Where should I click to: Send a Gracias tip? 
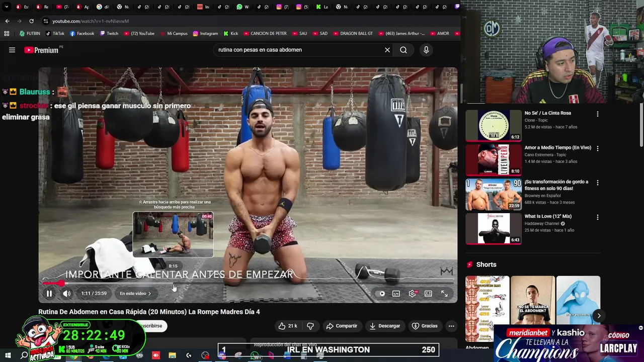(425, 326)
